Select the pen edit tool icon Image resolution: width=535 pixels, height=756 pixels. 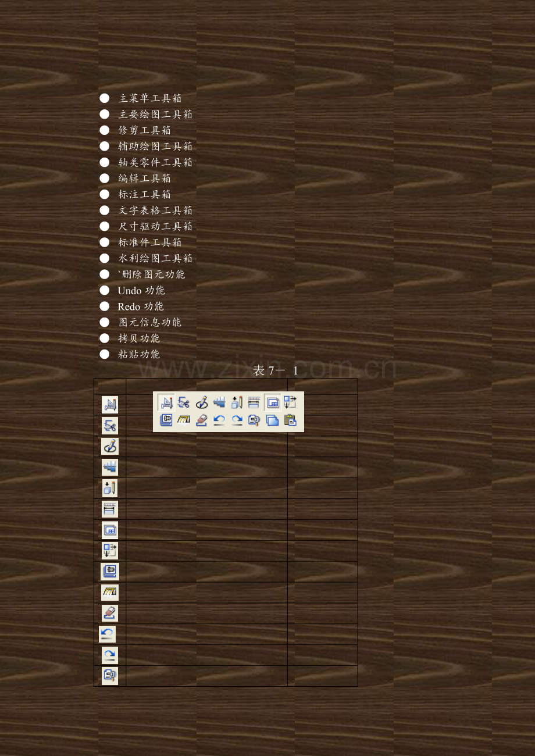tap(202, 402)
